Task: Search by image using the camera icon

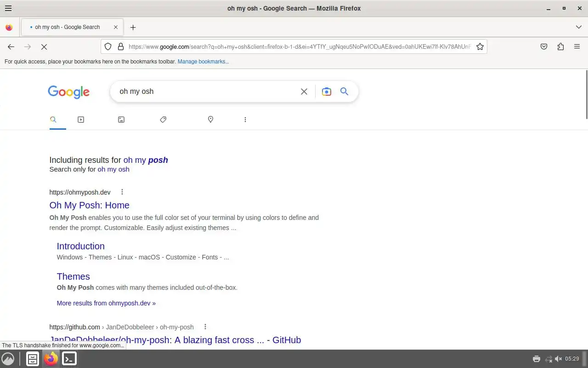Action: point(326,92)
